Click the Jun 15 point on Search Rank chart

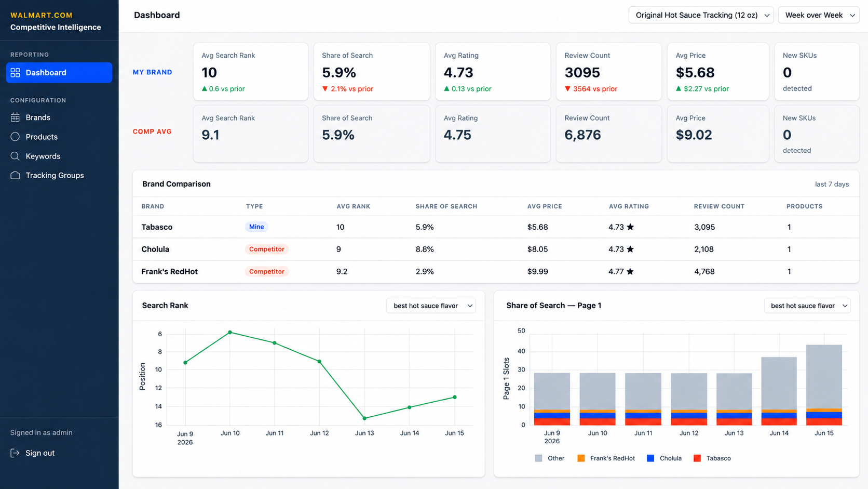tap(455, 397)
